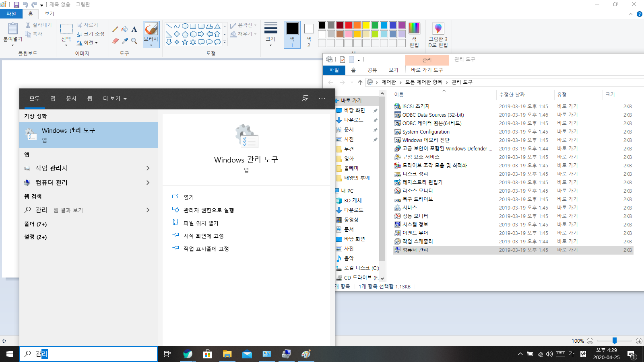
Task: Open the 바로 가기 도구 tab in Explorer
Action: point(427,70)
